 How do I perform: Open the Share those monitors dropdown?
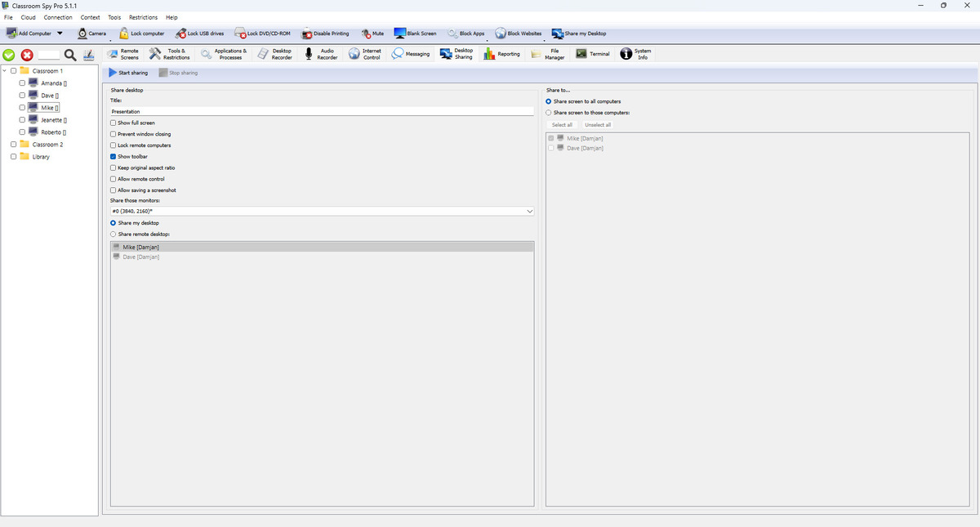529,212
